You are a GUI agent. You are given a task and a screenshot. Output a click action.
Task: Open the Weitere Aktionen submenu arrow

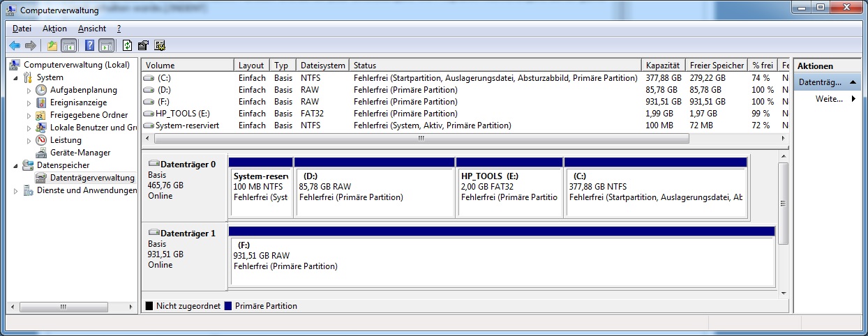pyautogui.click(x=853, y=99)
